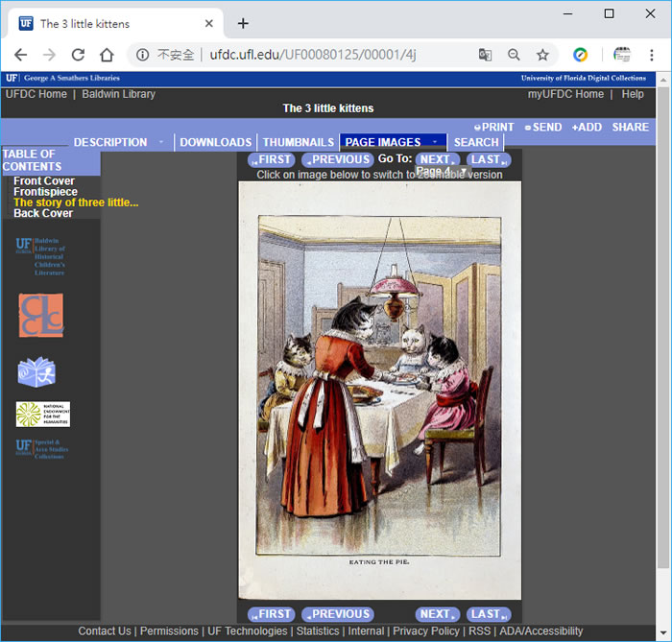This screenshot has width=672, height=642.
Task: Click top LAST page button
Action: pyautogui.click(x=489, y=159)
